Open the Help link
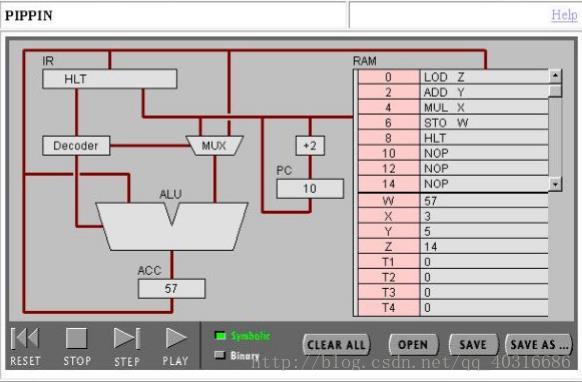 (564, 15)
